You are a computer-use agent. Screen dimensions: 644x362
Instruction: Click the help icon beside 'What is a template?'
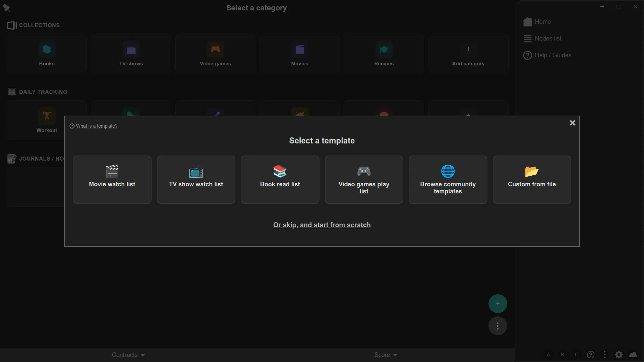[x=72, y=126]
